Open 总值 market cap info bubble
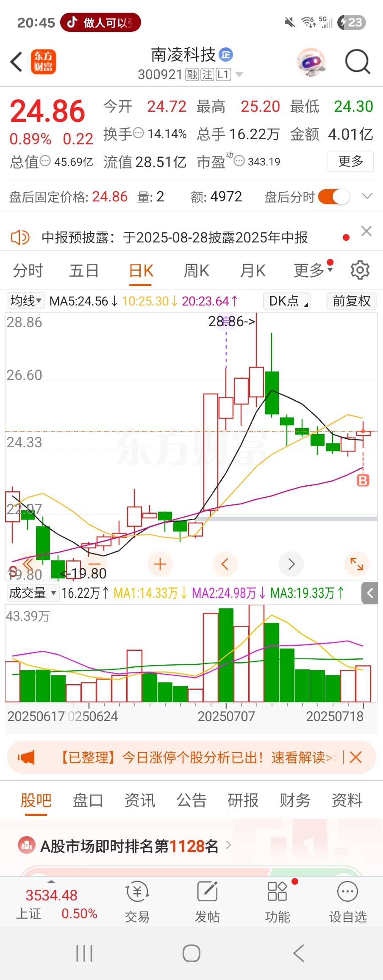 (x=45, y=161)
